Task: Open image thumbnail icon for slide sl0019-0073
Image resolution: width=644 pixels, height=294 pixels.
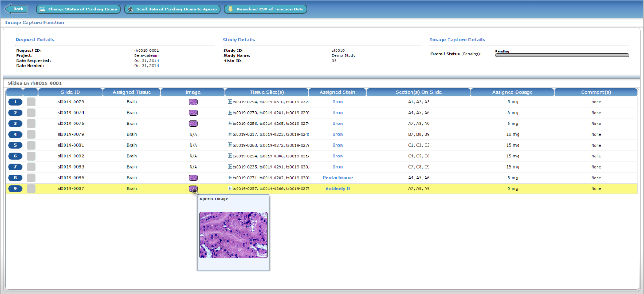Action: point(193,102)
